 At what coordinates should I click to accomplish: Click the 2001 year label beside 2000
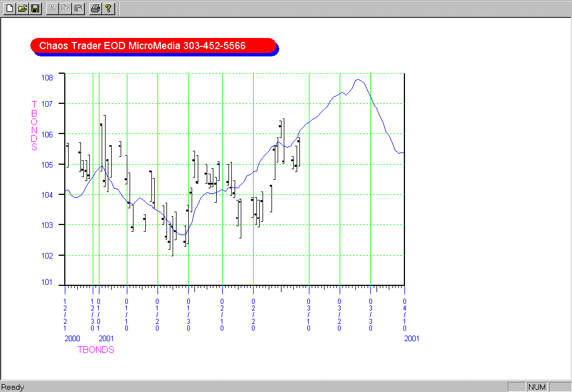tap(106, 339)
